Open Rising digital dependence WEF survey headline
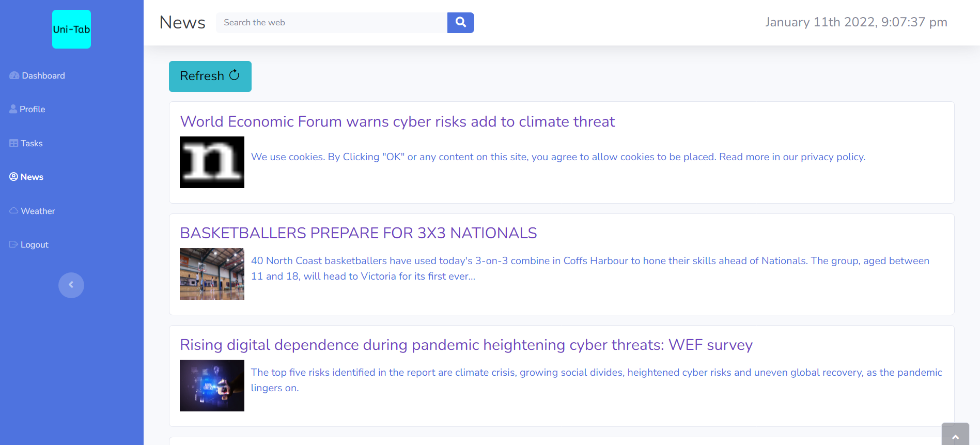Screen dimensions: 980x445 click(x=465, y=345)
